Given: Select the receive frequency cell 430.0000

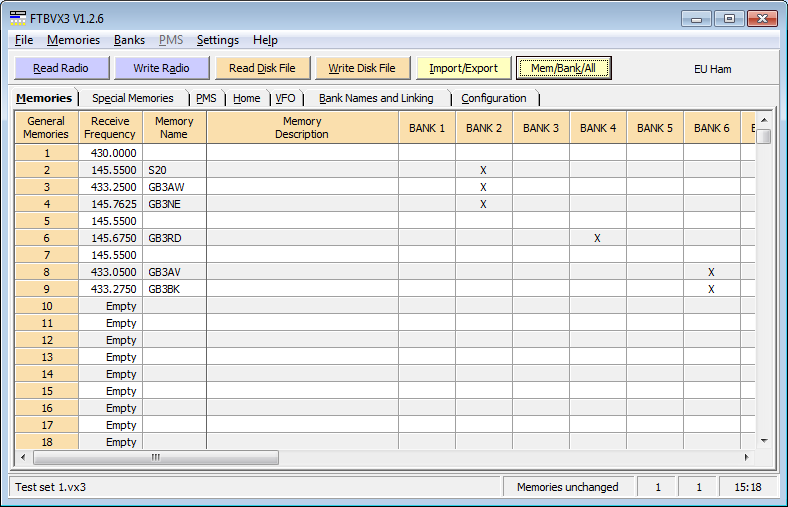Looking at the screenshot, I should coord(110,153).
